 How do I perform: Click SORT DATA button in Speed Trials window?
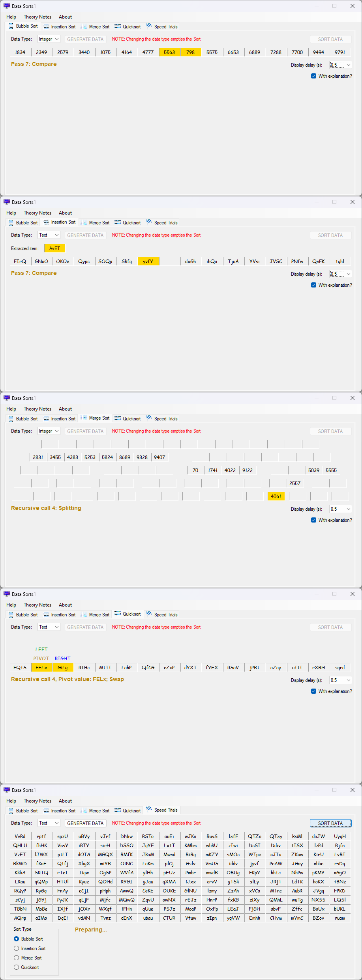(x=330, y=823)
